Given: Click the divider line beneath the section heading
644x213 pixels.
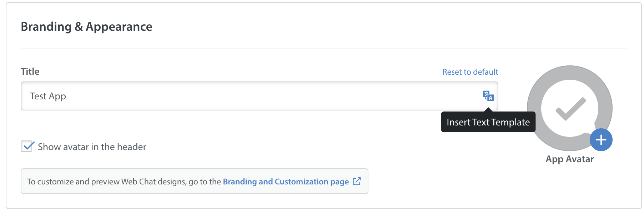Looking at the screenshot, I should point(323,49).
